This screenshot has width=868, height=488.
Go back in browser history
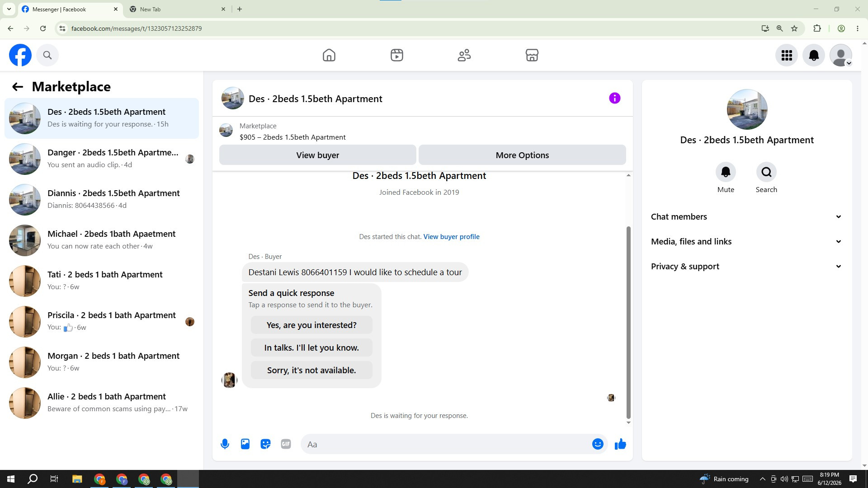pos(10,28)
